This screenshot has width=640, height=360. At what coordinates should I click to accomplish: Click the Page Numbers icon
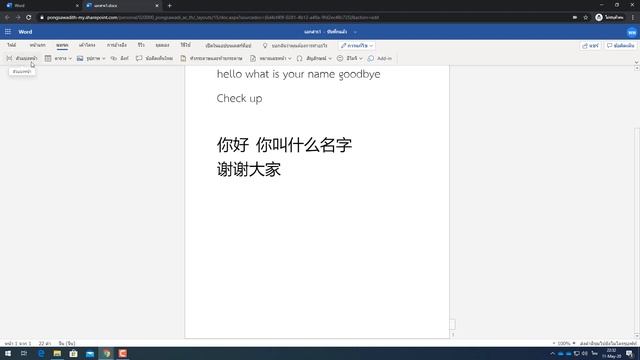tap(253, 58)
